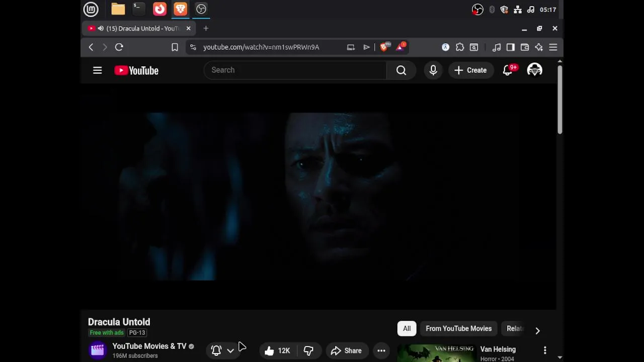Select the Dracula Untold browser tab

tap(139, 29)
